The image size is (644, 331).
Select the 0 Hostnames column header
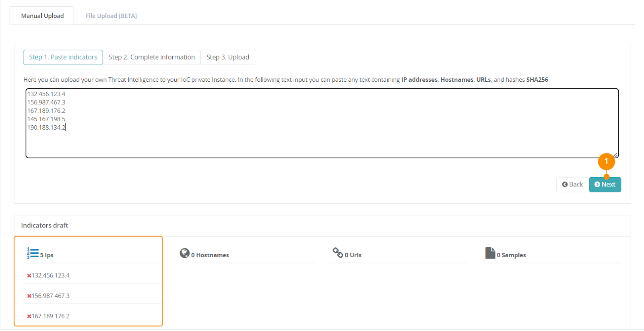click(x=210, y=255)
